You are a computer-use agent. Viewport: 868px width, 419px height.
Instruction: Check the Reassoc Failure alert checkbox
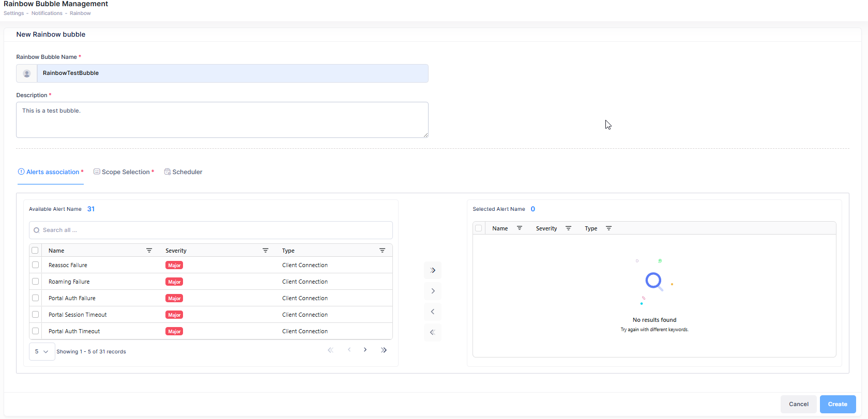[36, 265]
